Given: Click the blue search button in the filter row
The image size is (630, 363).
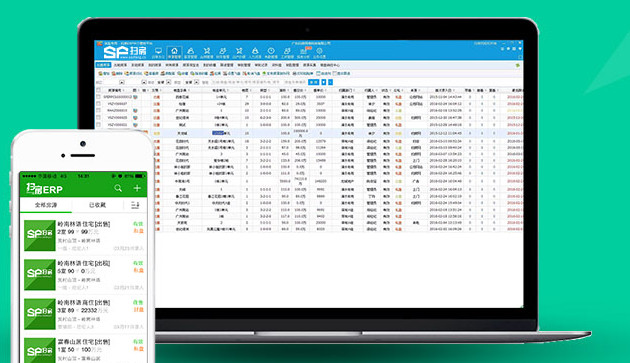Looking at the screenshot, I should click(313, 82).
